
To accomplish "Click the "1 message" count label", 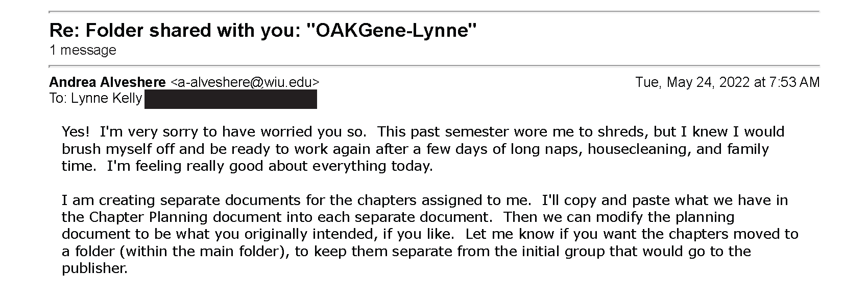I will [x=83, y=50].
